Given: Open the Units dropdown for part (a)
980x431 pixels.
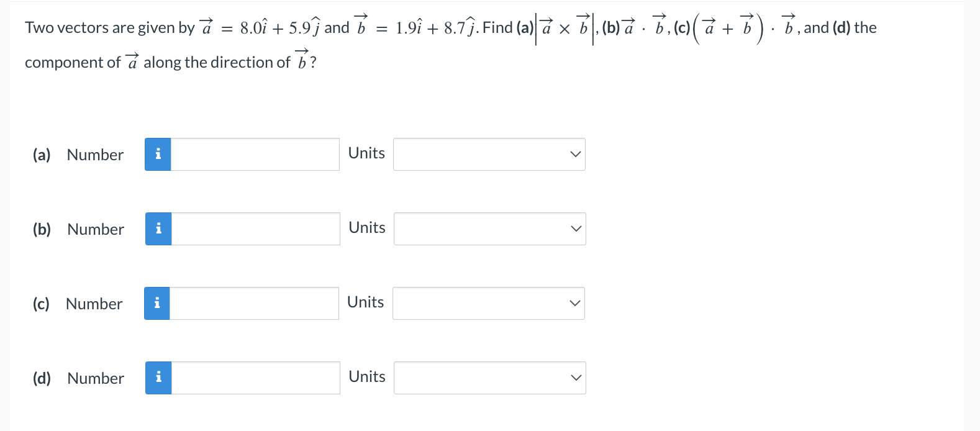Looking at the screenshot, I should tap(488, 154).
